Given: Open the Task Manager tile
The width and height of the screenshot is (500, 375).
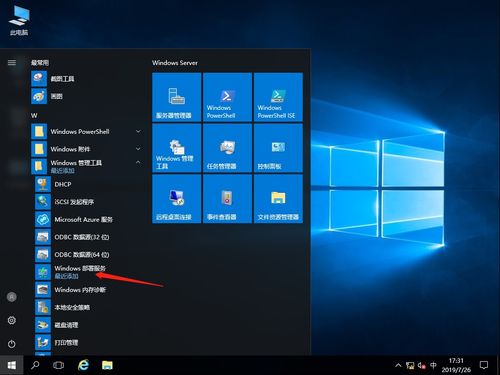Looking at the screenshot, I should point(227,148).
